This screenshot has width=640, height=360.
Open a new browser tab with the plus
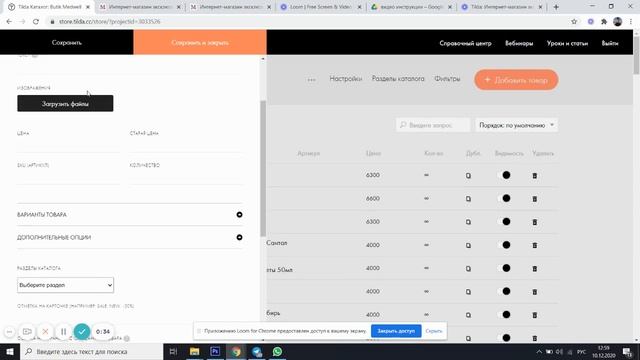(x=556, y=7)
